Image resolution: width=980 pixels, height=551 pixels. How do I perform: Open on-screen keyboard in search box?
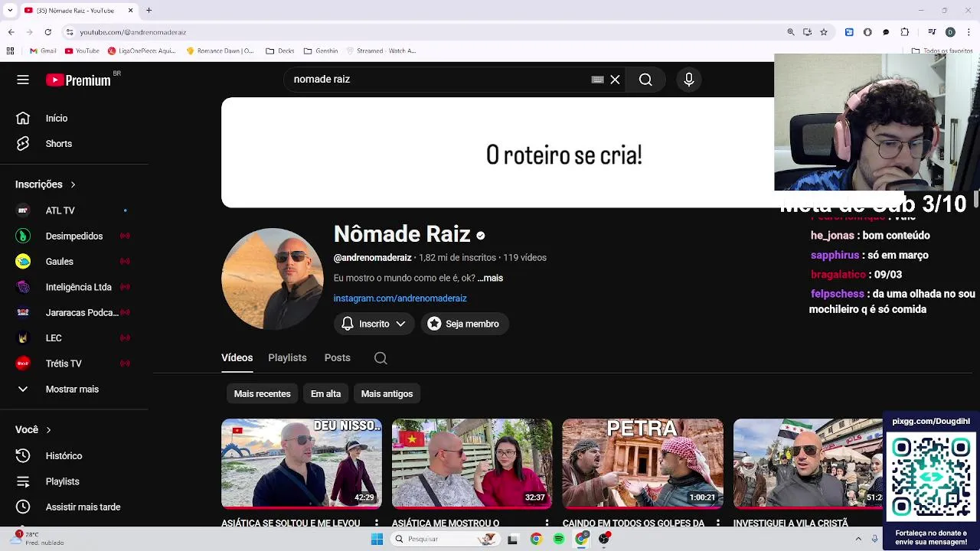coord(598,80)
